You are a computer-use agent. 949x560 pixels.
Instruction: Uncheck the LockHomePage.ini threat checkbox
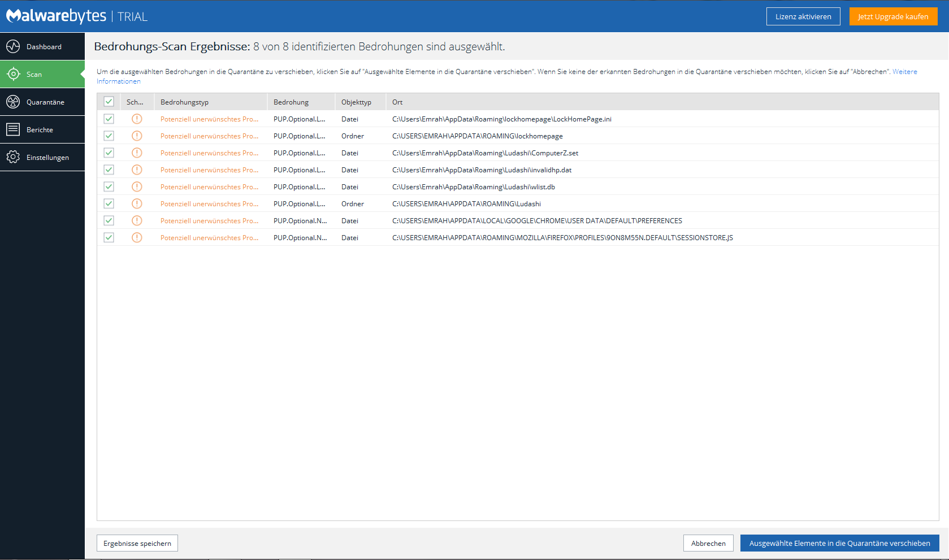click(109, 119)
